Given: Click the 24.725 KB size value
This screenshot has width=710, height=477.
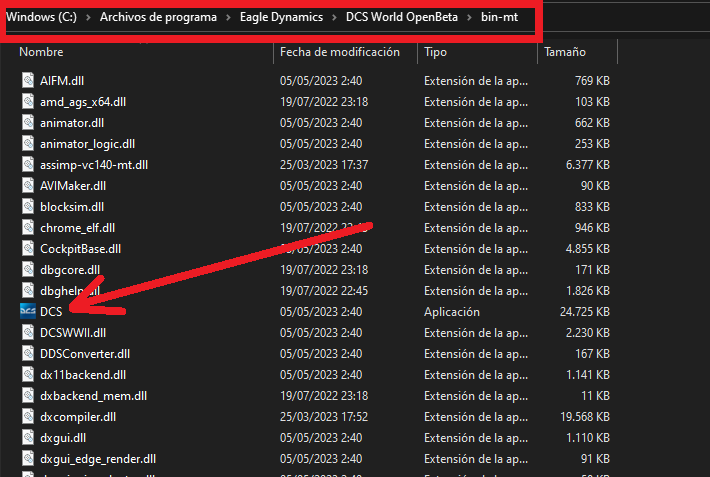Looking at the screenshot, I should [x=585, y=312].
